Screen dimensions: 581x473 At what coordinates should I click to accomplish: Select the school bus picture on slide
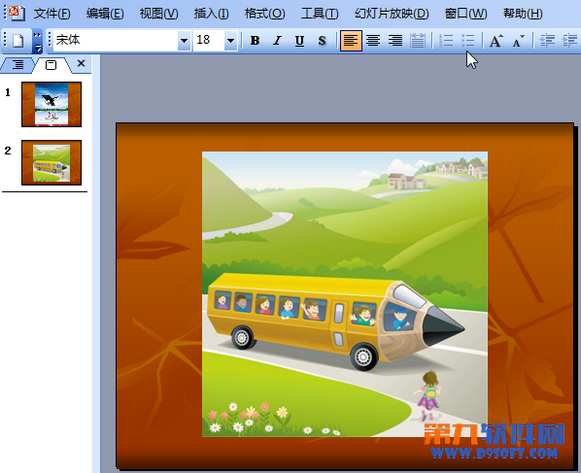[345, 294]
